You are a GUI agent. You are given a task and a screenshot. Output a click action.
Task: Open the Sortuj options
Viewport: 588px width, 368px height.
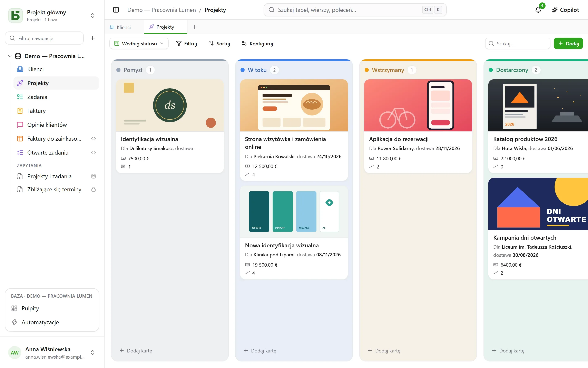coord(219,44)
